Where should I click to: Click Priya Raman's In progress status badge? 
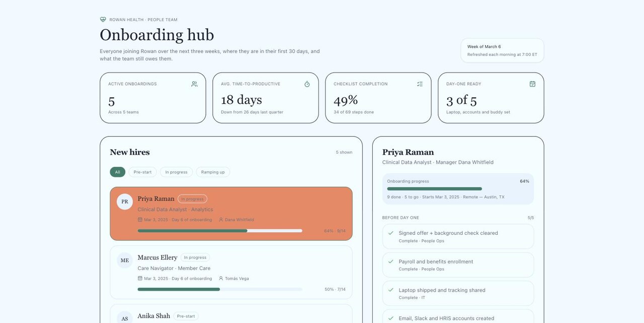[192, 199]
